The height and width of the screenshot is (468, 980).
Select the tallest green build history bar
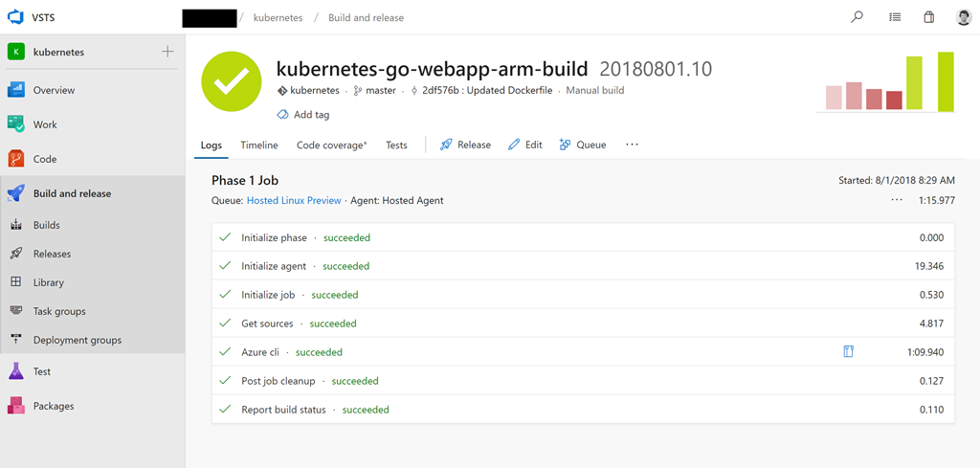[946, 81]
